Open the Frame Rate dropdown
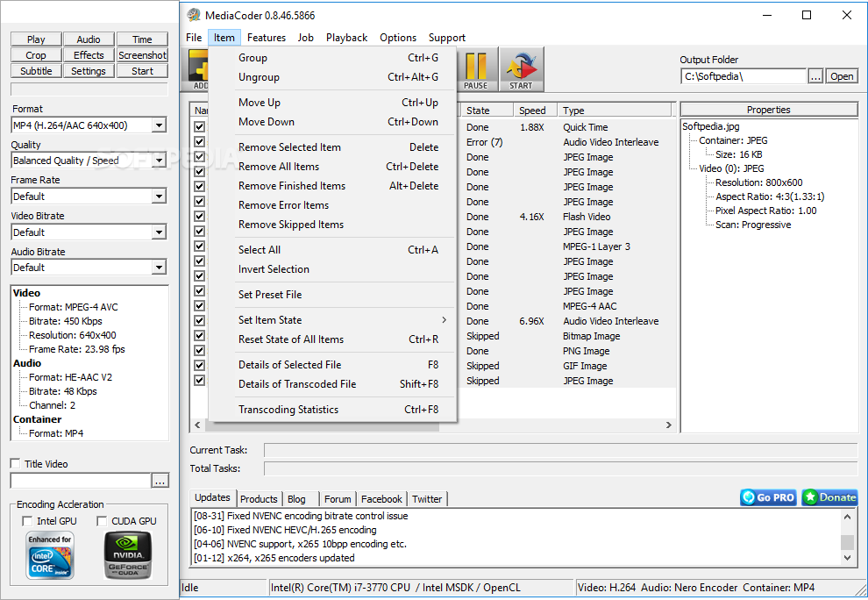Viewport: 868px width, 600px height. [x=159, y=196]
